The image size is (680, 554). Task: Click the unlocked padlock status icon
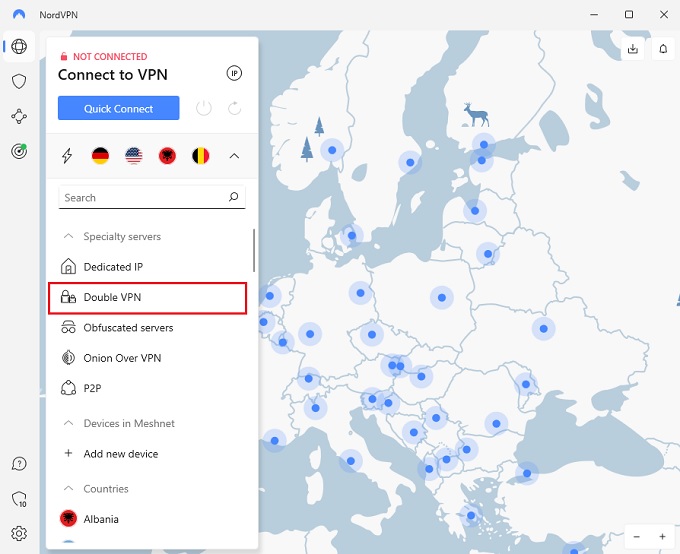pyautogui.click(x=64, y=56)
